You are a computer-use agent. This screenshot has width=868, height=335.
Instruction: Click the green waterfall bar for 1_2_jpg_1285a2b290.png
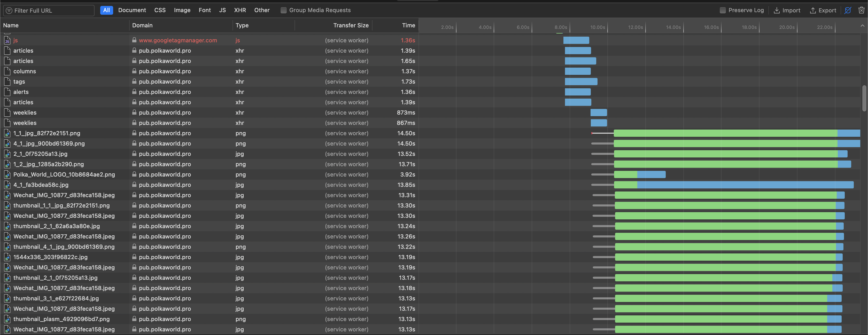[x=724, y=164]
